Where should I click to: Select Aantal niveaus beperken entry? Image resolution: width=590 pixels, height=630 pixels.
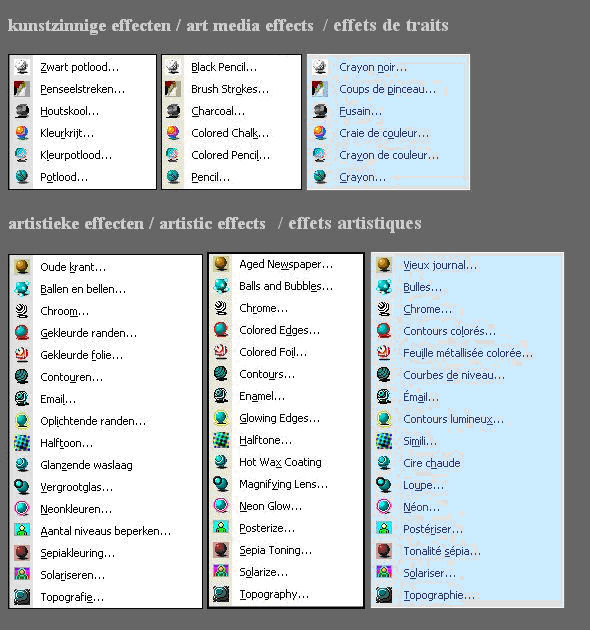[105, 531]
